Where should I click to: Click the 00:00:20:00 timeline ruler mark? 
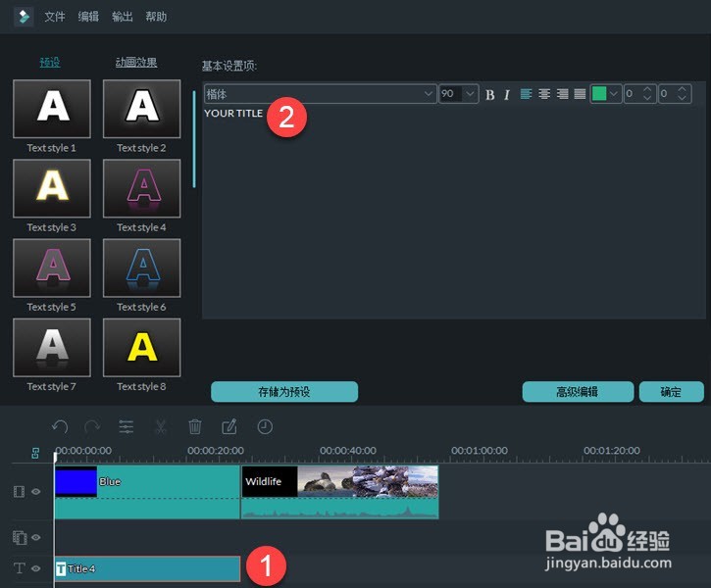coord(216,451)
